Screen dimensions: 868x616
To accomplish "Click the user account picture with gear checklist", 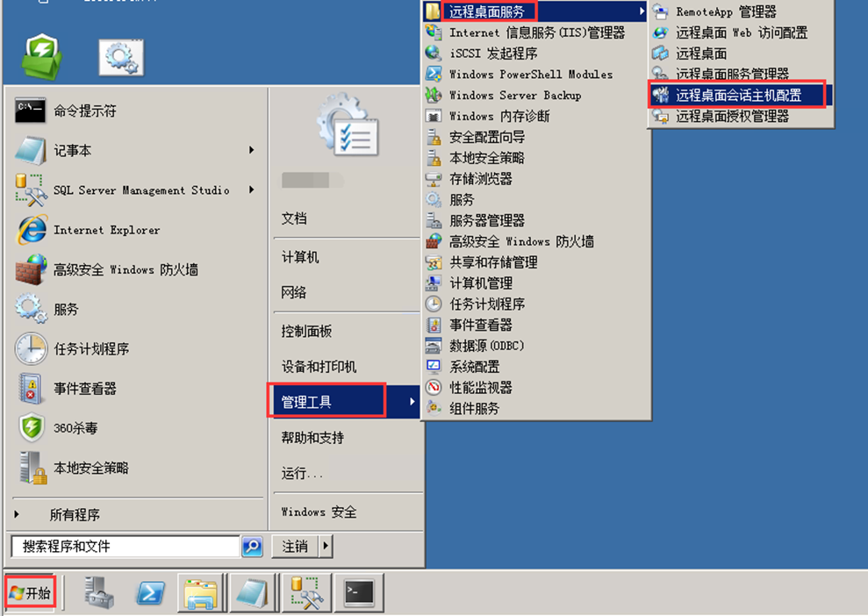I will coord(347,125).
